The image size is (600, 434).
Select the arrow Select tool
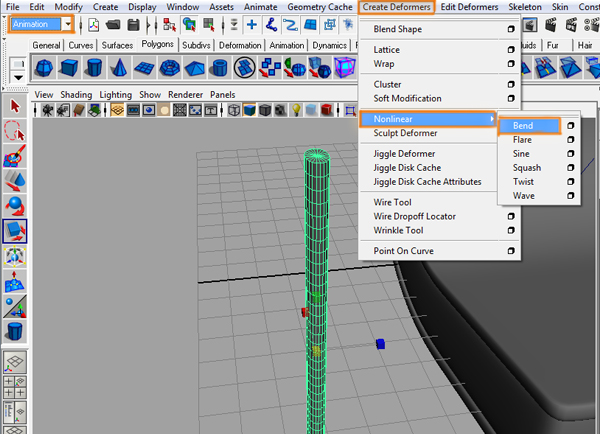pyautogui.click(x=15, y=105)
